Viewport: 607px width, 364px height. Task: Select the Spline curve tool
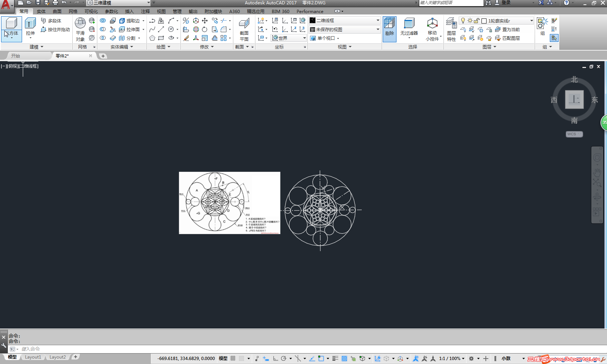pos(152,29)
